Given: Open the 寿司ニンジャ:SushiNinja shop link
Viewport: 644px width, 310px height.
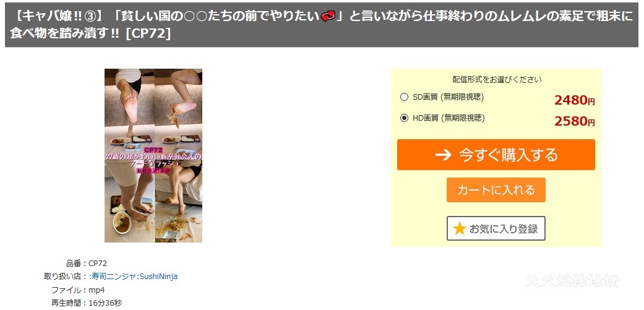Looking at the screenshot, I should click(x=133, y=277).
